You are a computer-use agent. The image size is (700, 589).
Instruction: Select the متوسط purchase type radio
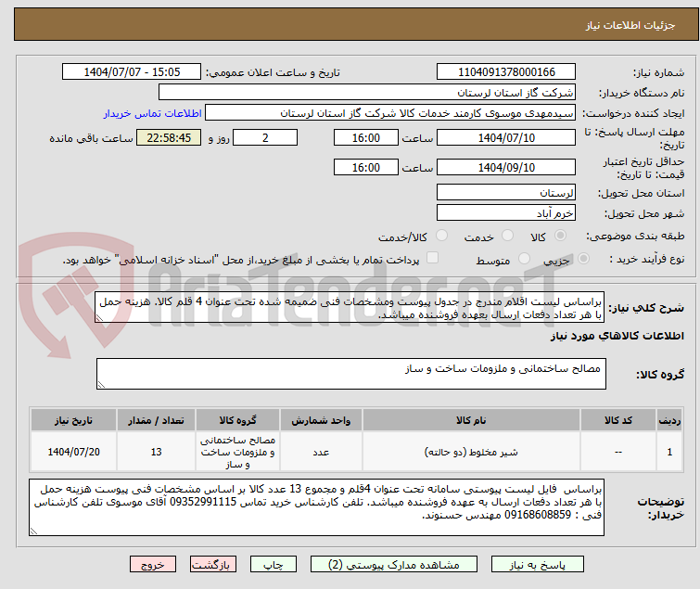click(524, 259)
